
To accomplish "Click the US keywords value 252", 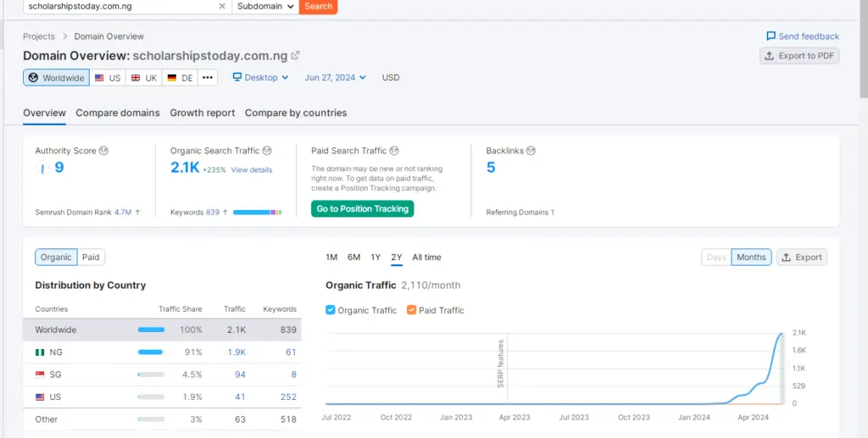I will tap(288, 397).
